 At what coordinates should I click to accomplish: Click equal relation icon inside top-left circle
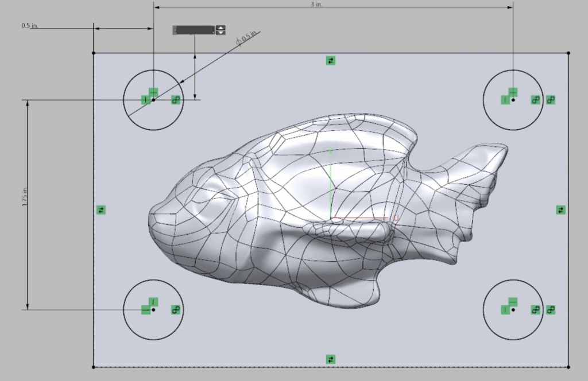click(176, 100)
